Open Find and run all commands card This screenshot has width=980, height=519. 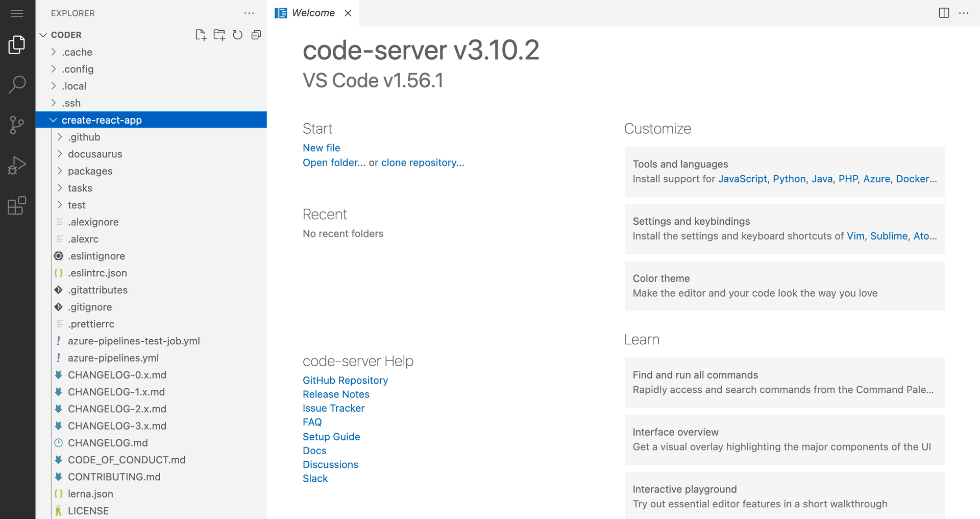tap(785, 383)
